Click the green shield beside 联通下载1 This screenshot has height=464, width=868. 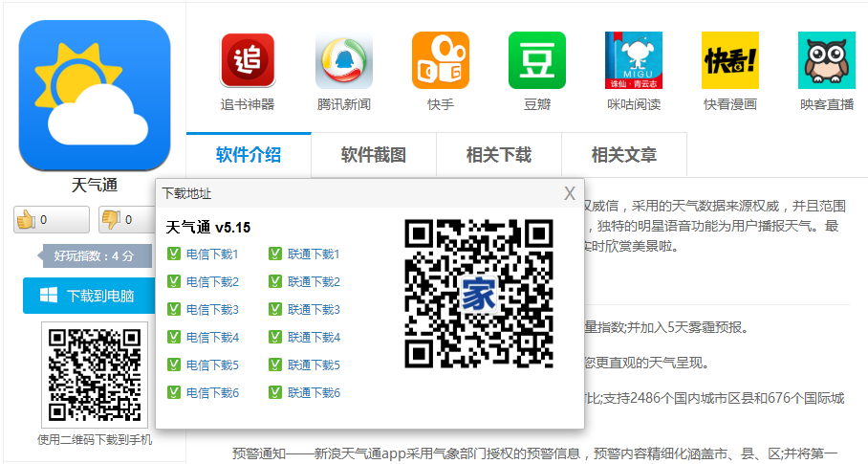[x=275, y=254]
